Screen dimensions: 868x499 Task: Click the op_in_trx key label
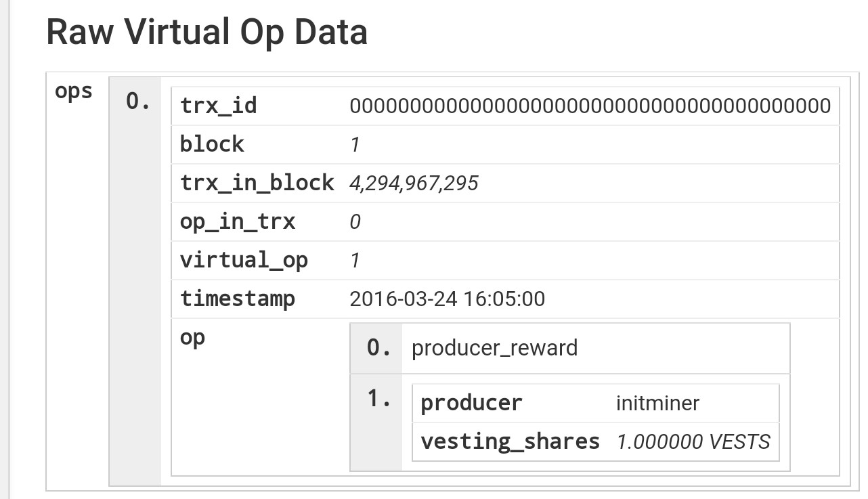tap(238, 221)
